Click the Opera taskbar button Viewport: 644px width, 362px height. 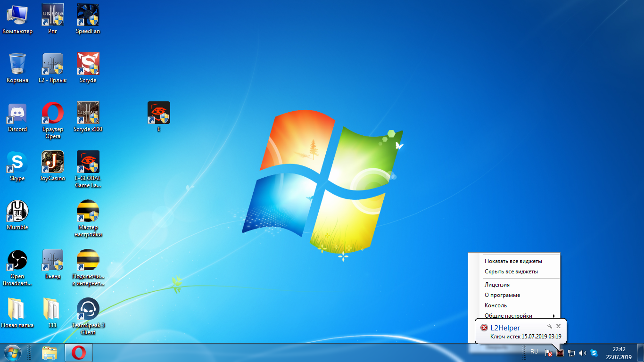point(79,352)
